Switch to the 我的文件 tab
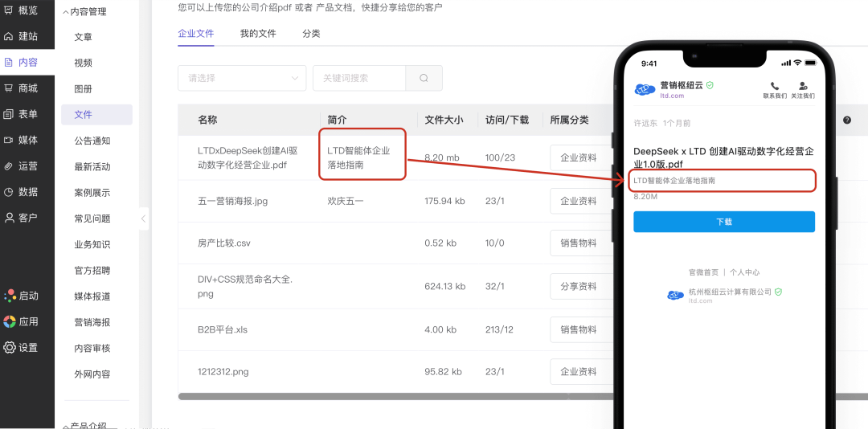The height and width of the screenshot is (429, 868). pos(258,33)
